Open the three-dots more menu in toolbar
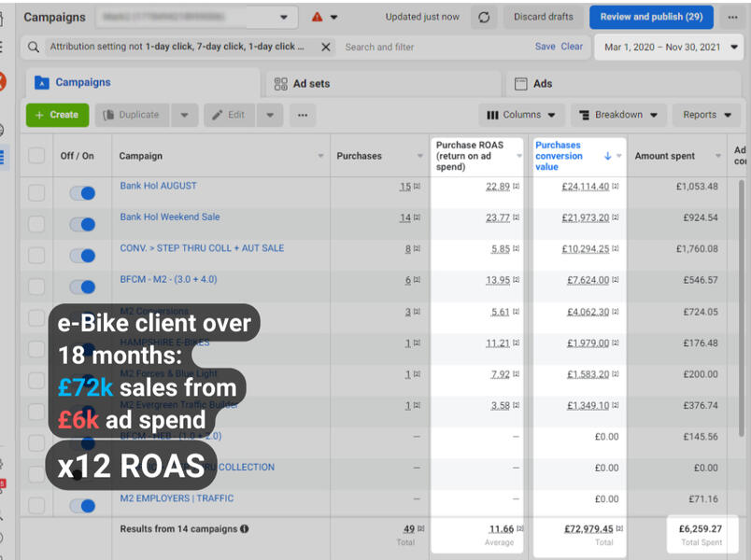Image resolution: width=751 pixels, height=560 pixels. [x=301, y=115]
